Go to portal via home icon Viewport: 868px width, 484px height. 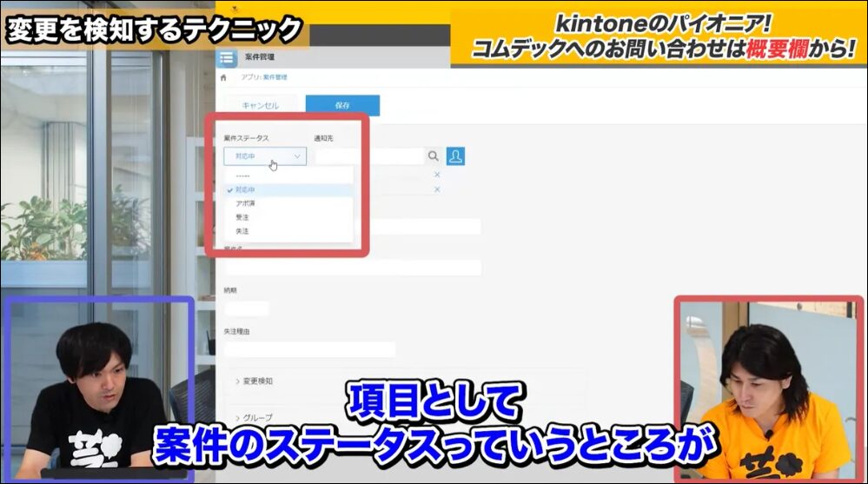(224, 77)
